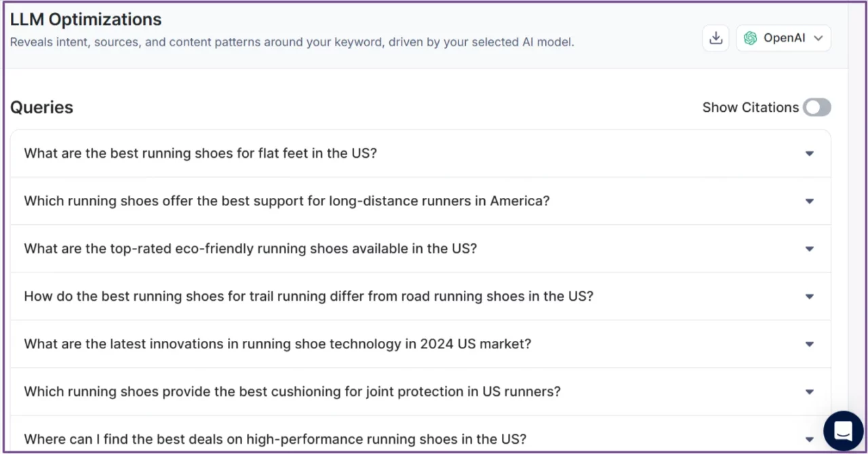Expand the trail running versus road query
This screenshot has width=868, height=454.
[x=809, y=296]
